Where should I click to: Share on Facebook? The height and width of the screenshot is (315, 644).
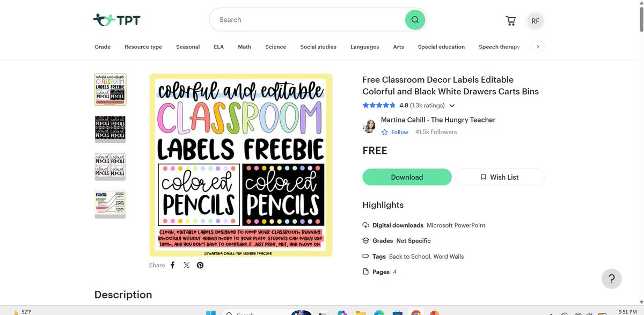point(173,265)
